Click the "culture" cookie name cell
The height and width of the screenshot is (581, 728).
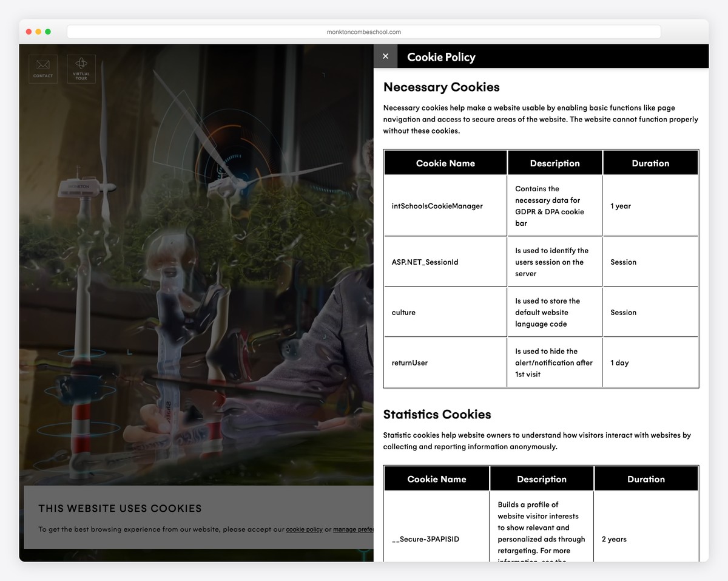[x=402, y=312]
